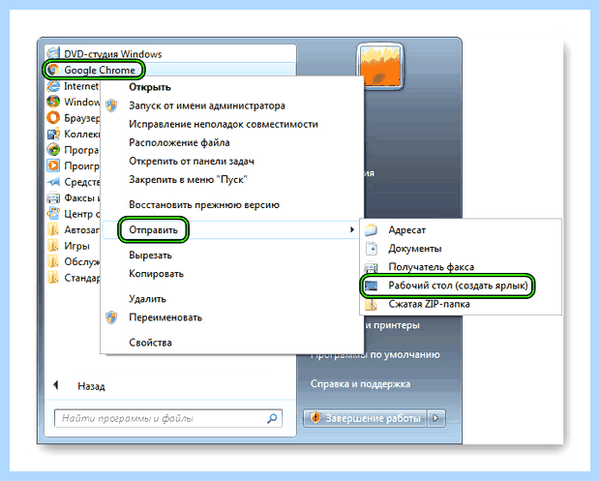Open Программы по умолчанию in right pane
This screenshot has width=600, height=481.
click(375, 355)
